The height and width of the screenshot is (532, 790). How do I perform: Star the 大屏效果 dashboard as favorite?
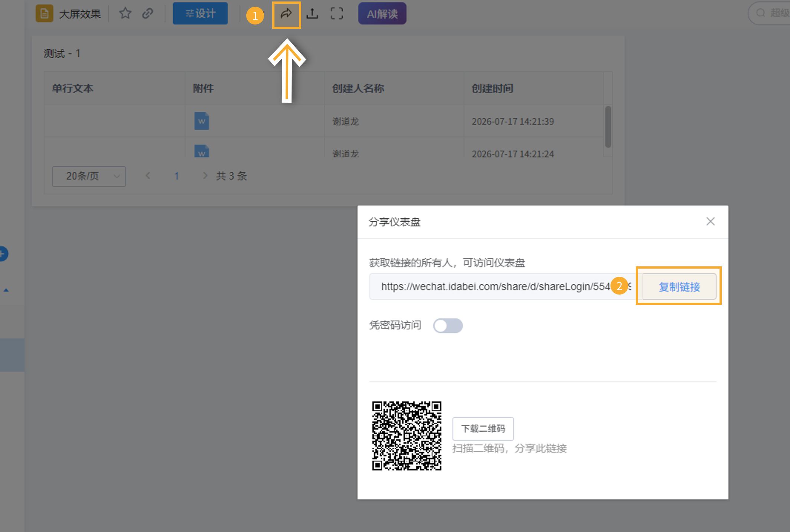(x=125, y=14)
